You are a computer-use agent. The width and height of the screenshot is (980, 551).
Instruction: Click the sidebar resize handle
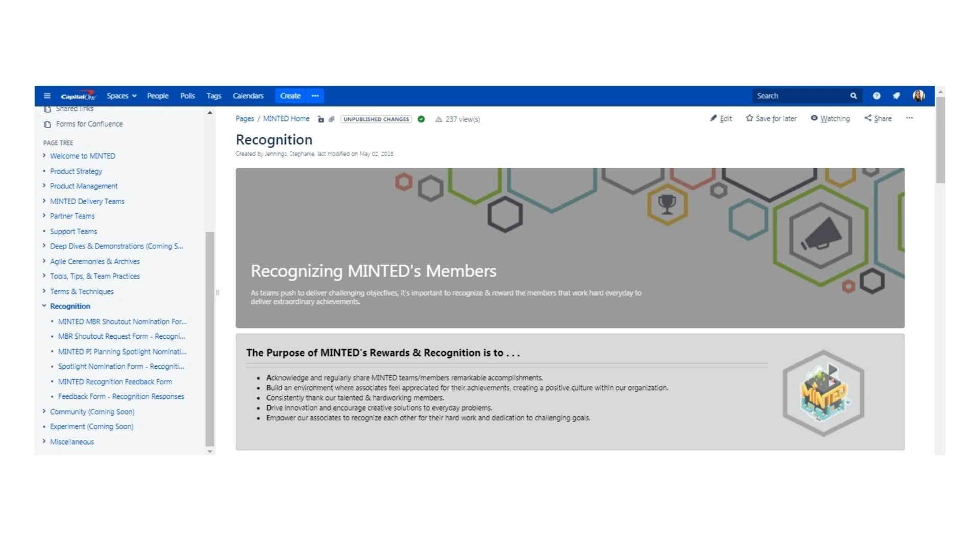pos(217,293)
